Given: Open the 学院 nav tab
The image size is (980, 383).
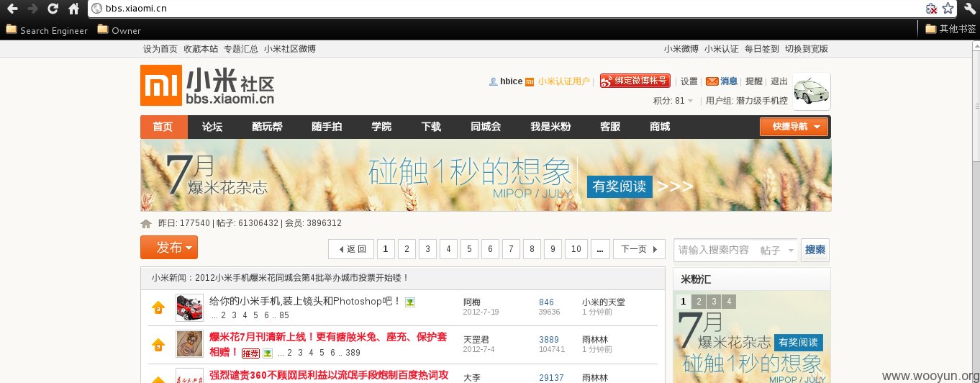Looking at the screenshot, I should pos(381,127).
